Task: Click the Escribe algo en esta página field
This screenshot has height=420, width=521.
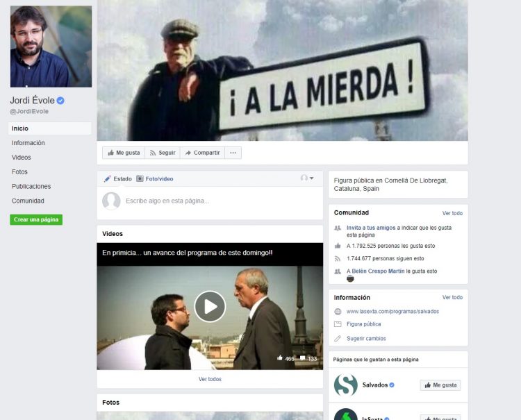Action: click(167, 201)
